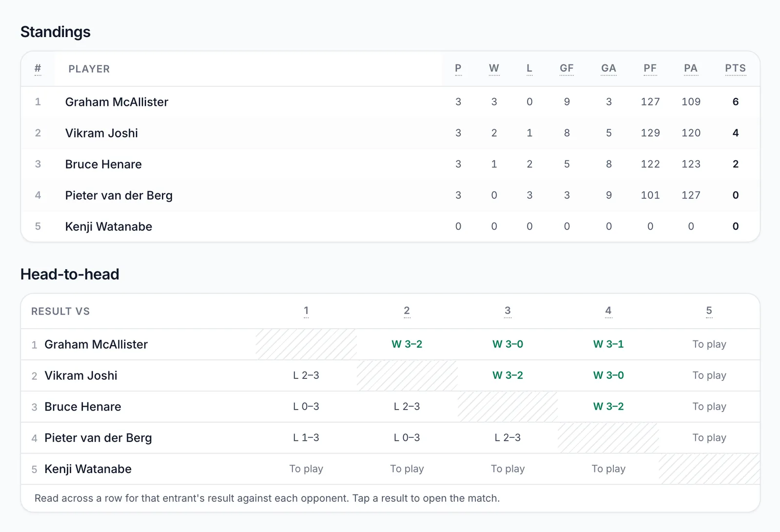This screenshot has width=780, height=532.
Task: Select Vikram Joshi's To play cell
Action: [709, 375]
